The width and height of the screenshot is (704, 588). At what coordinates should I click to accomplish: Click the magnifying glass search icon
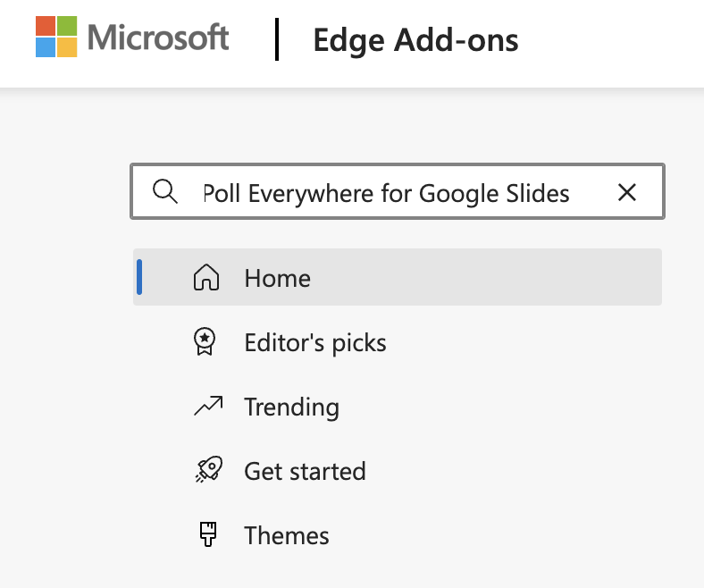click(x=165, y=192)
